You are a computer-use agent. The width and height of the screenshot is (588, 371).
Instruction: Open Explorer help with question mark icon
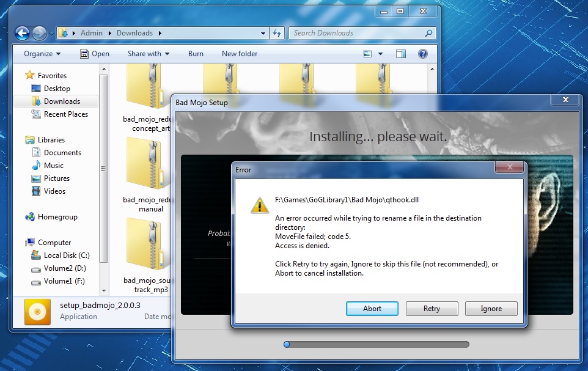(422, 54)
